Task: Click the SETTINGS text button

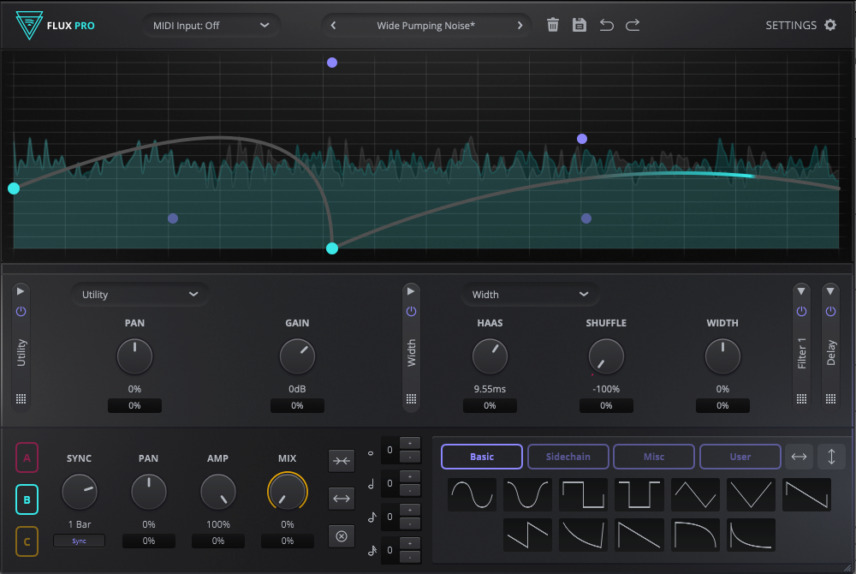Action: click(x=790, y=25)
